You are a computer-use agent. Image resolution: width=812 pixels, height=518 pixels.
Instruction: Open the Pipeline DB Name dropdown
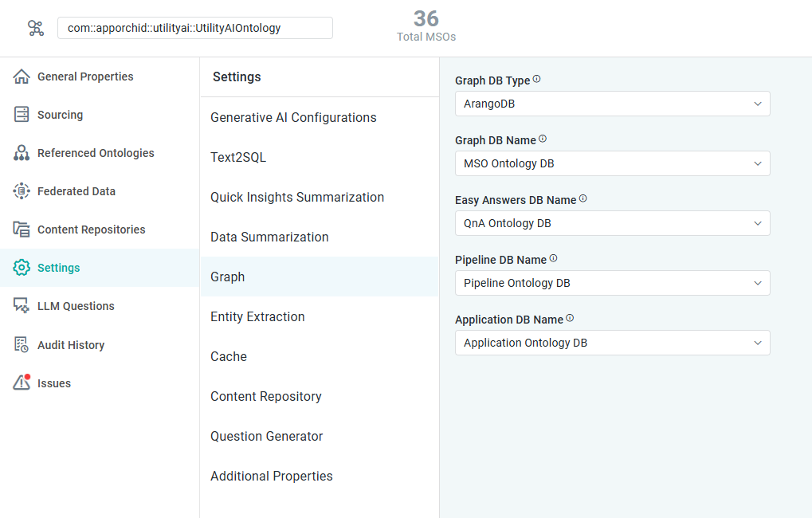click(612, 283)
